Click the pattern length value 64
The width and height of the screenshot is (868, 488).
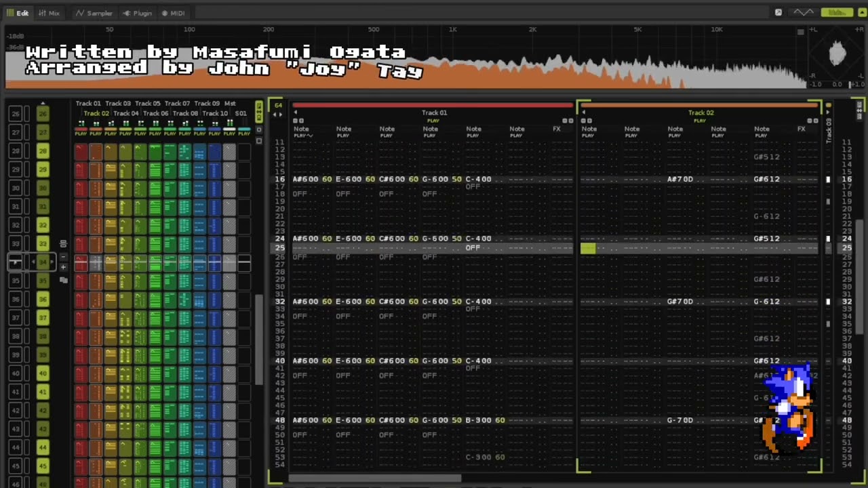pyautogui.click(x=278, y=106)
